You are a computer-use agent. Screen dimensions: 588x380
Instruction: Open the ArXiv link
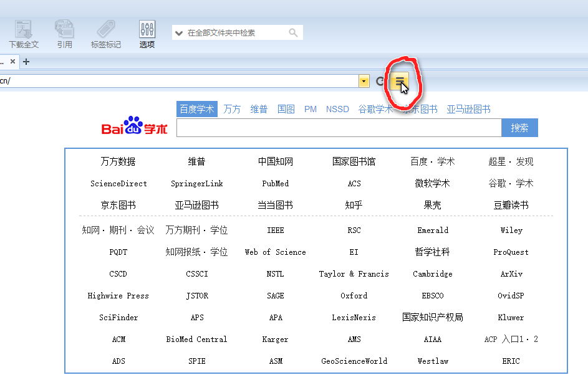(511, 274)
